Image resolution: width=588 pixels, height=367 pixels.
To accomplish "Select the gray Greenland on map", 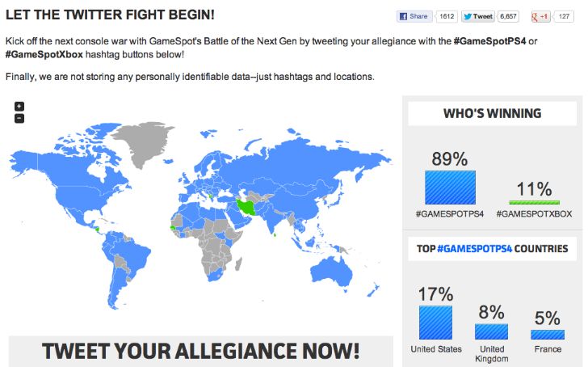I will point(145,141).
